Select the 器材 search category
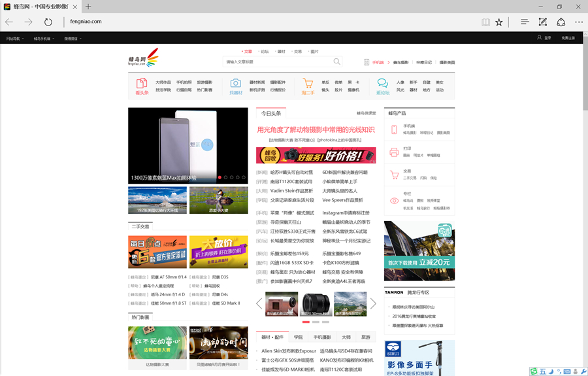Viewport: 588px width, 376px height. coord(281,52)
